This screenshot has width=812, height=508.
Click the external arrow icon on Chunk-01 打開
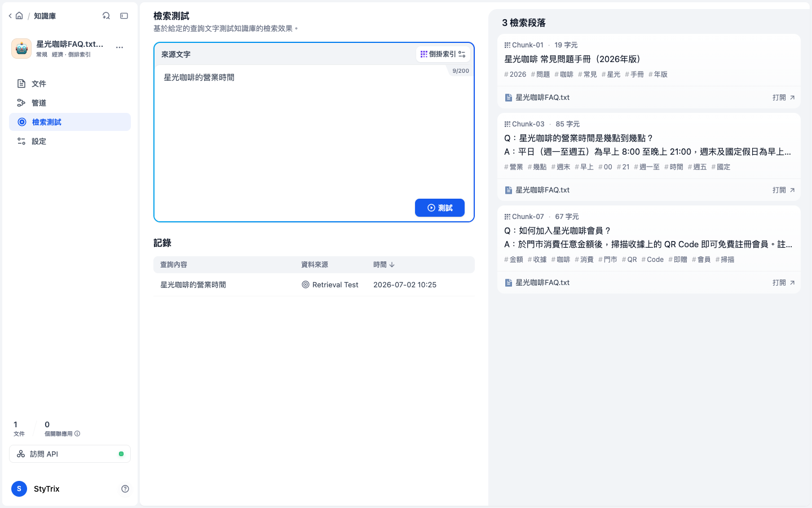click(792, 98)
